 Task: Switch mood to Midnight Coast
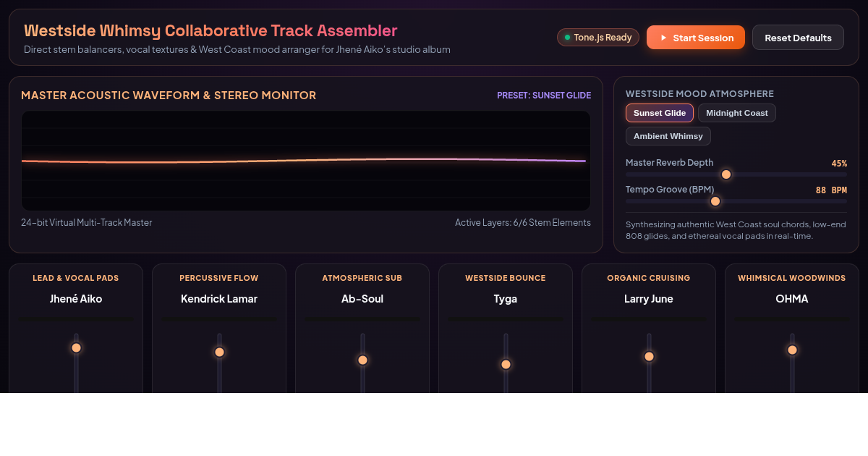[737, 113]
